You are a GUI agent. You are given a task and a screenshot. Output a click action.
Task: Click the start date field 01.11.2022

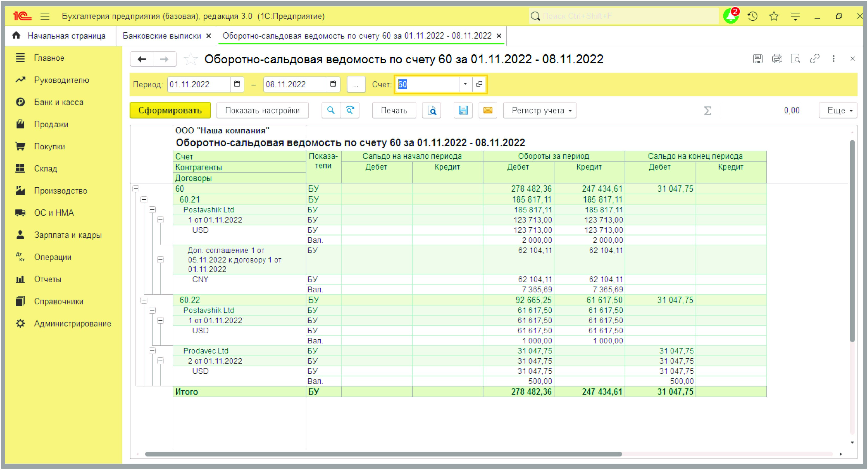199,84
